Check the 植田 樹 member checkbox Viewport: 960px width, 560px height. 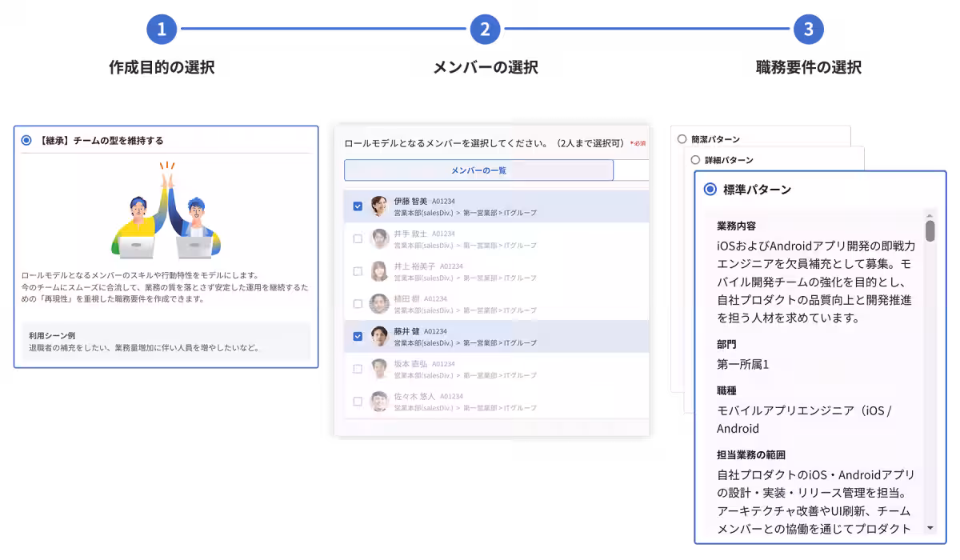pyautogui.click(x=358, y=304)
